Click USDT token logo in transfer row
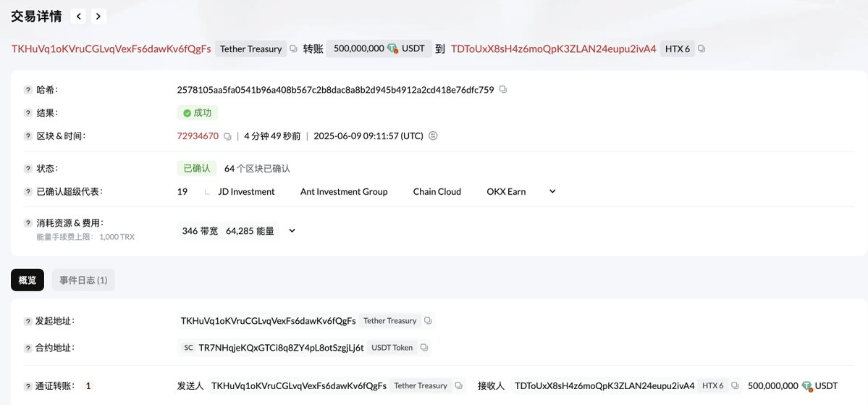Image resolution: width=868 pixels, height=405 pixels. pyautogui.click(x=806, y=385)
